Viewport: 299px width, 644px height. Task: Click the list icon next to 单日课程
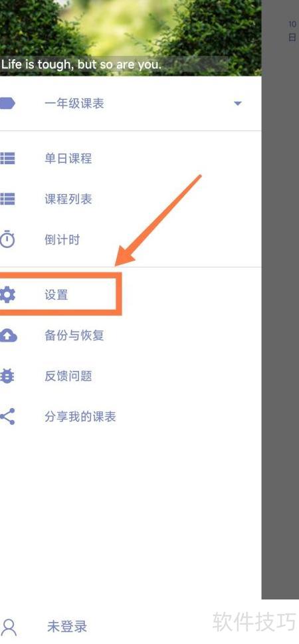[x=7, y=158]
